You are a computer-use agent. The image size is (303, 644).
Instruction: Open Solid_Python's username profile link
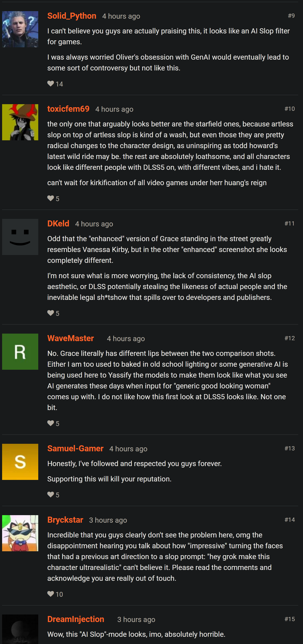(72, 16)
